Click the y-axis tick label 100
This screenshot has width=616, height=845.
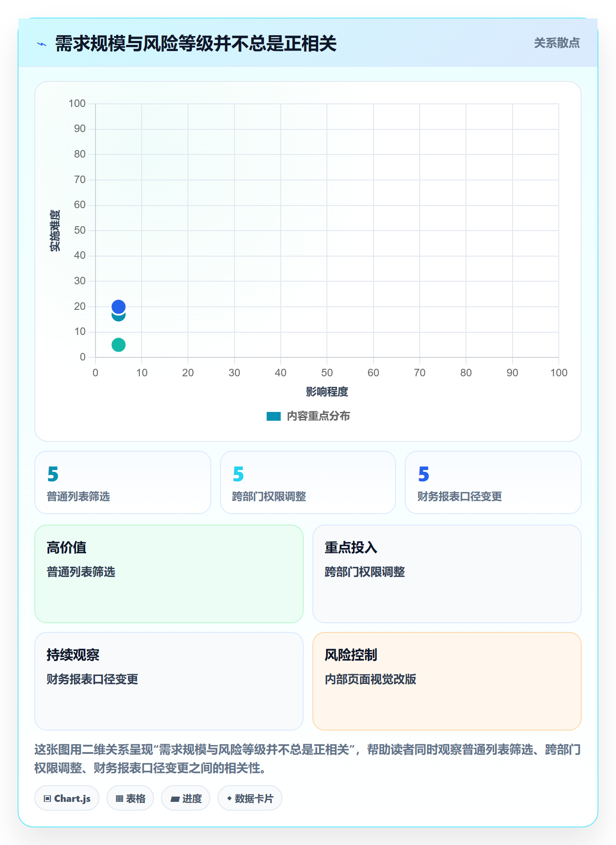77,103
